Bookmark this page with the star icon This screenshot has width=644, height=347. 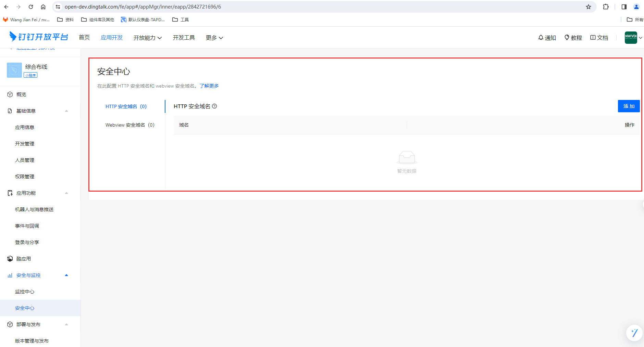[x=589, y=7]
